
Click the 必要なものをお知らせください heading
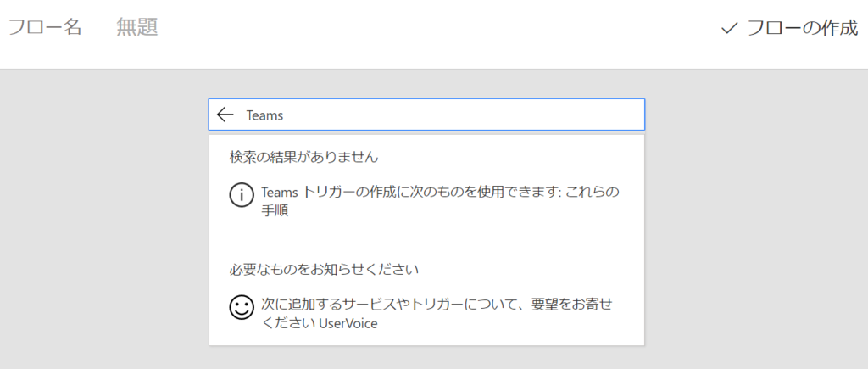[x=324, y=270]
